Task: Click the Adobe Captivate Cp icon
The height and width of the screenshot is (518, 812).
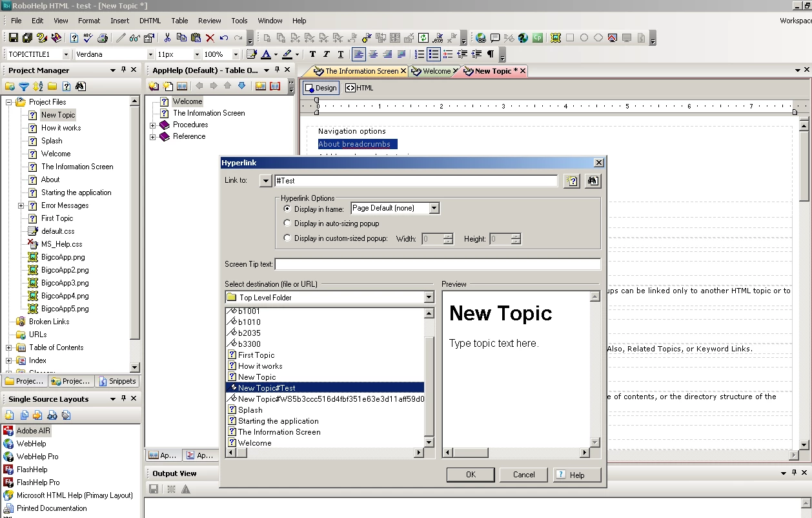Action: tap(538, 38)
